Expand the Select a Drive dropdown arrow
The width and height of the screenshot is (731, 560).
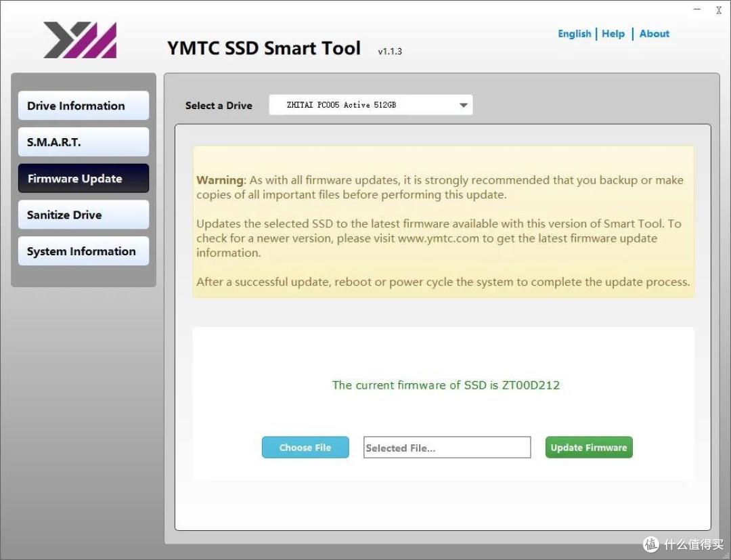coord(463,106)
